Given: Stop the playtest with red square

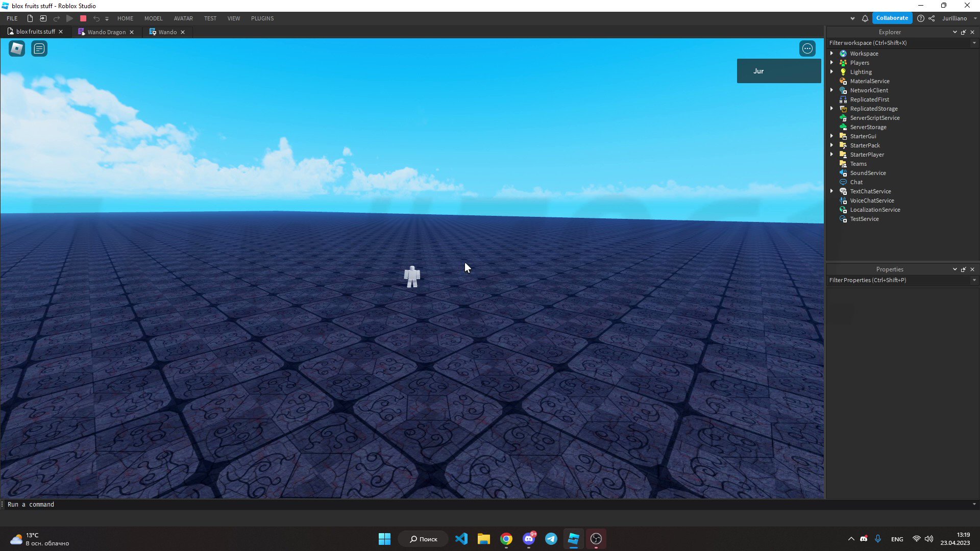Looking at the screenshot, I should coord(83,18).
